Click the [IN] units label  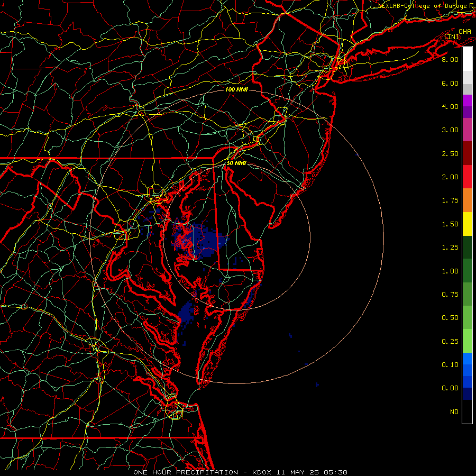click(452, 36)
